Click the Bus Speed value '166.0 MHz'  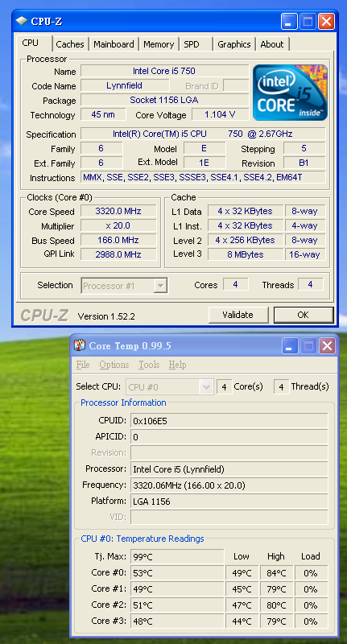point(118,240)
